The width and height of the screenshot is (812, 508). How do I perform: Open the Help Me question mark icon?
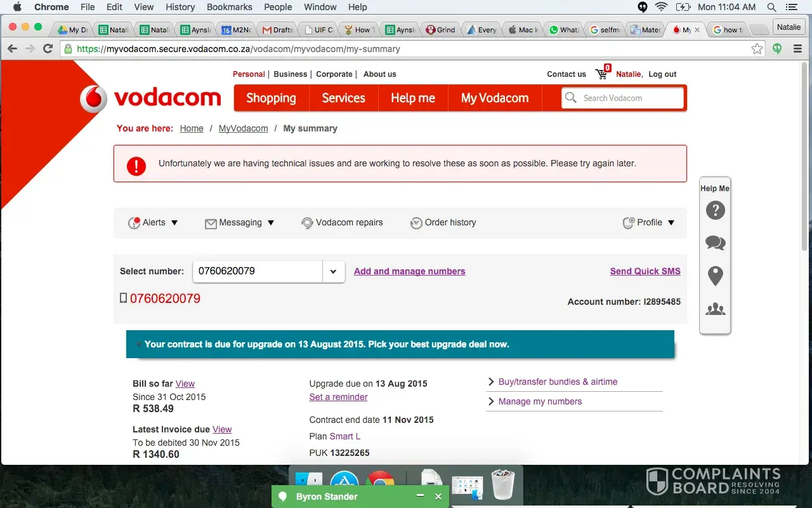(715, 210)
